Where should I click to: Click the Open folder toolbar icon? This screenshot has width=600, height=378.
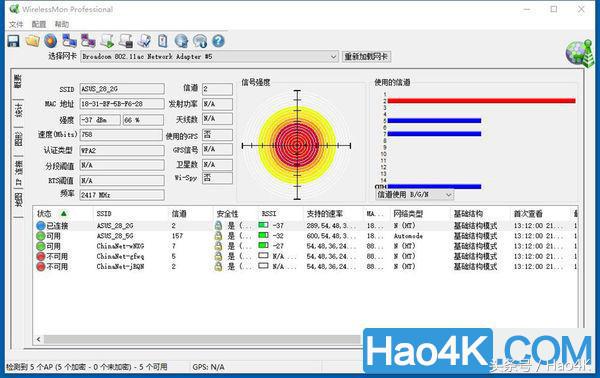pyautogui.click(x=33, y=41)
